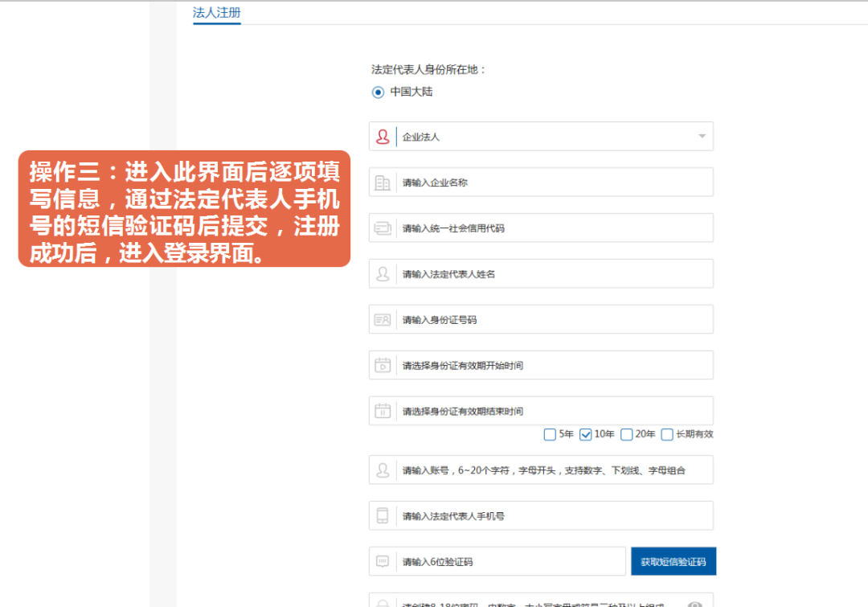The width and height of the screenshot is (868, 607).
Task: Click the calendar icon for 身份证有效期结束时间
Action: coord(383,411)
